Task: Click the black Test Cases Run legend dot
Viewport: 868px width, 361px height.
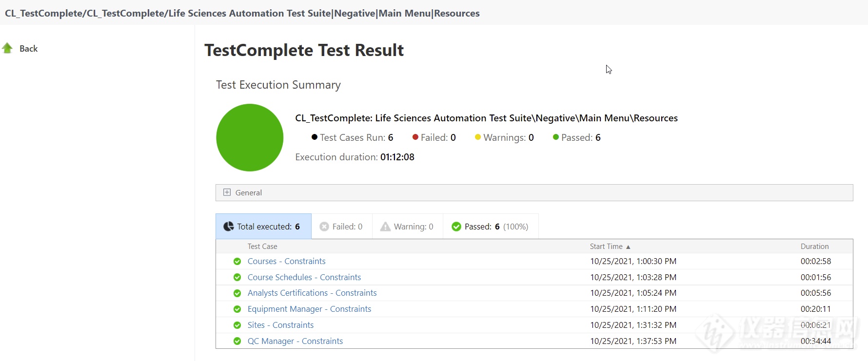Action: (x=315, y=137)
